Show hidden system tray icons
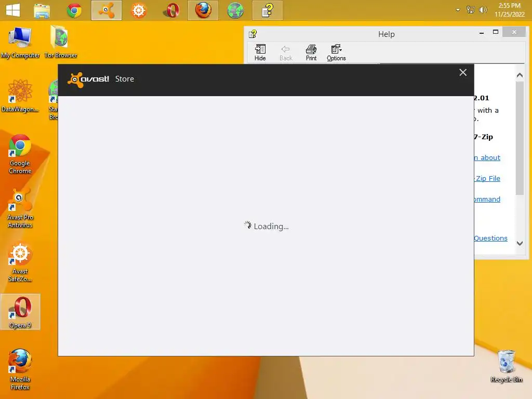The image size is (532, 399). [458, 10]
